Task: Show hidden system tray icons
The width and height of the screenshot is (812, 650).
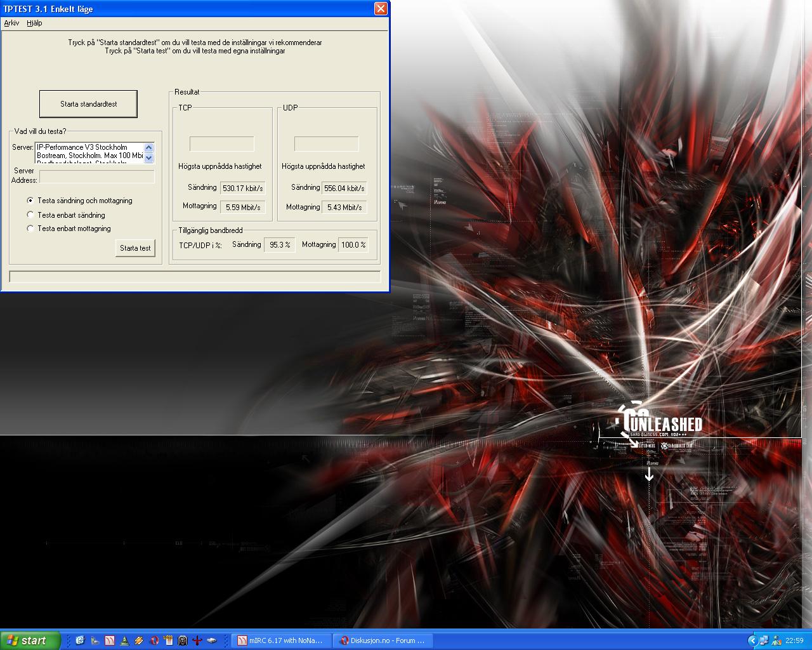Action: pyautogui.click(x=752, y=640)
